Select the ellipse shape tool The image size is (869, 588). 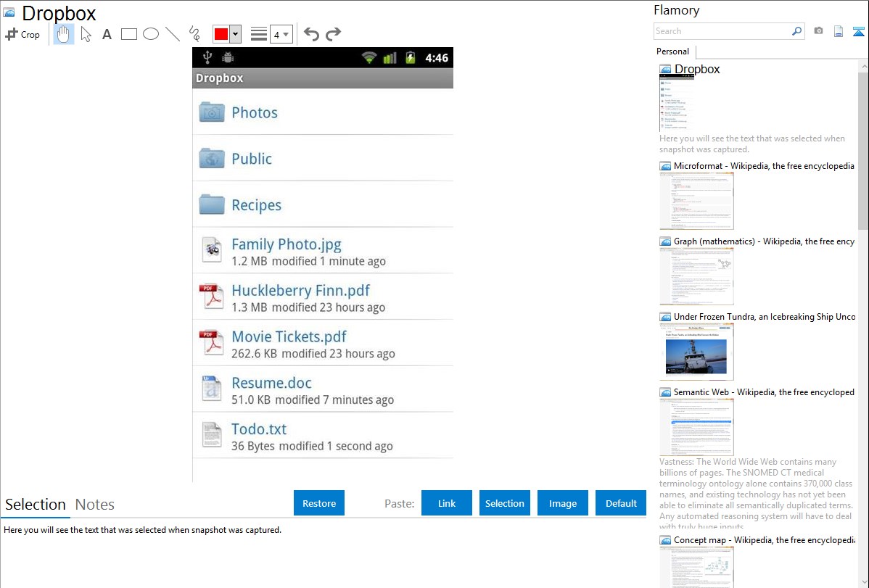[151, 34]
